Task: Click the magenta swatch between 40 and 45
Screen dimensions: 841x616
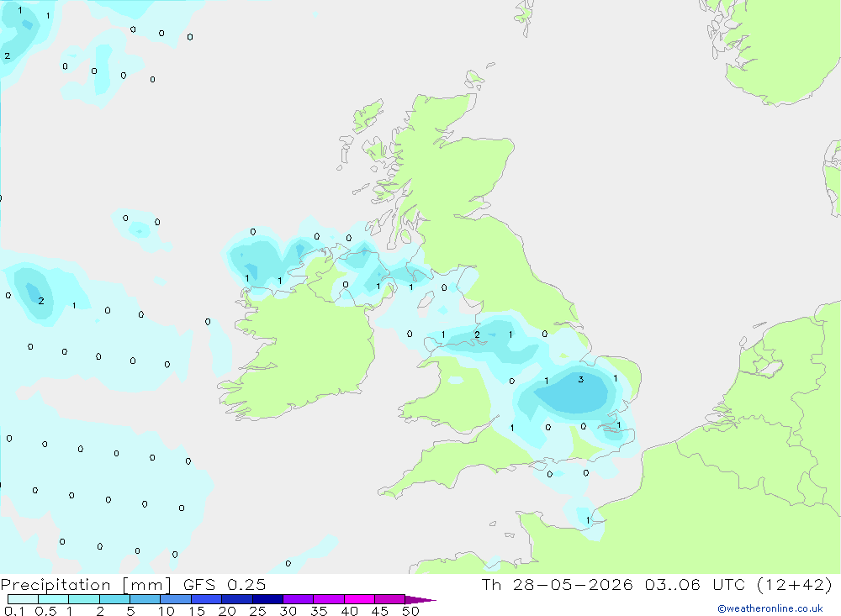Action: [x=359, y=599]
